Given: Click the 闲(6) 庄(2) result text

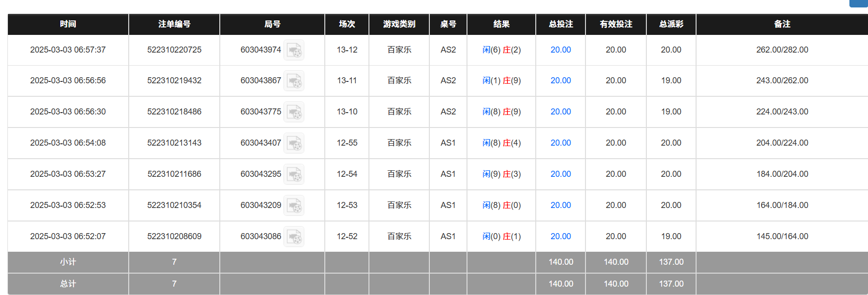Looking at the screenshot, I should [501, 49].
